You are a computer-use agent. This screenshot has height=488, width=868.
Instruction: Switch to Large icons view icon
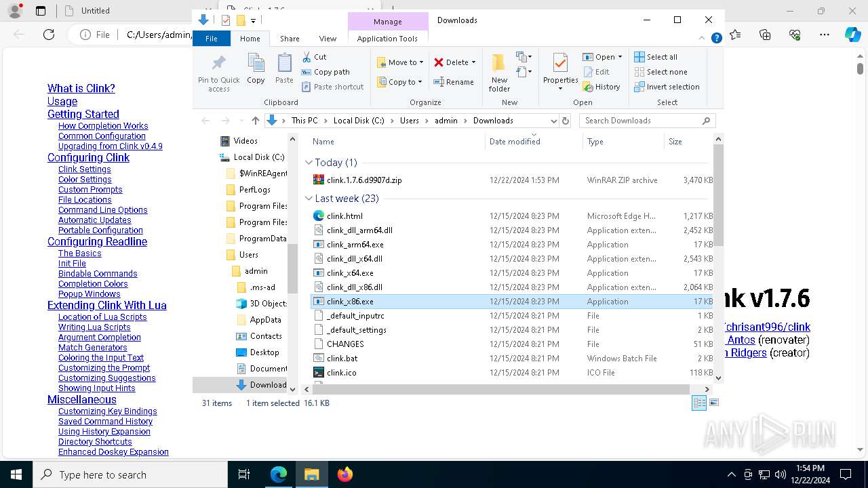tap(713, 403)
